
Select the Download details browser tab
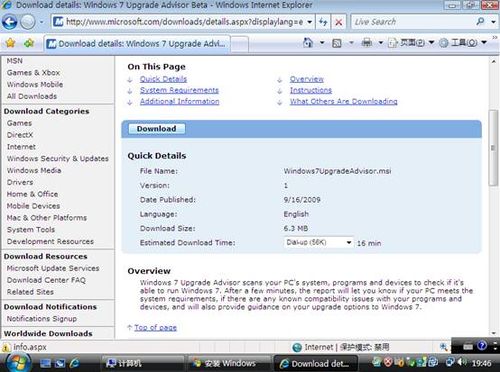(x=137, y=44)
